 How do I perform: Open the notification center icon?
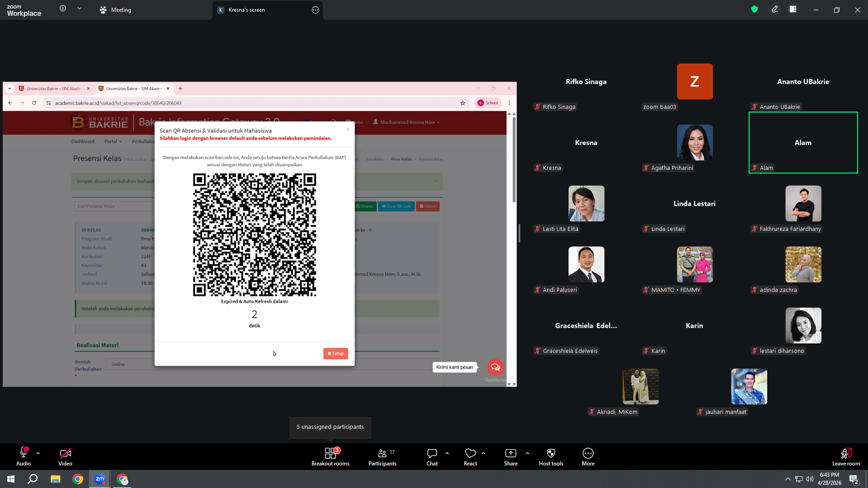pos(854,479)
